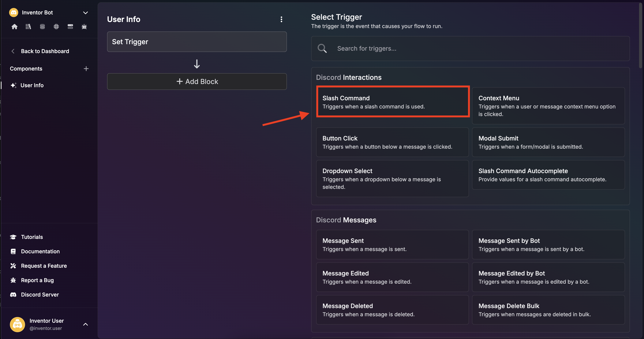Click the 'Components' section label
The height and width of the screenshot is (339, 644).
point(26,69)
